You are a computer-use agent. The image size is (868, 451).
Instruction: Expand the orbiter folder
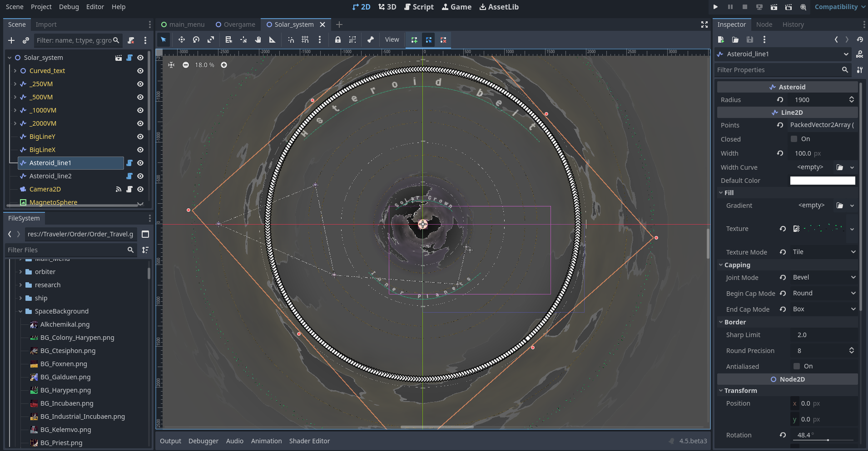[x=20, y=272]
